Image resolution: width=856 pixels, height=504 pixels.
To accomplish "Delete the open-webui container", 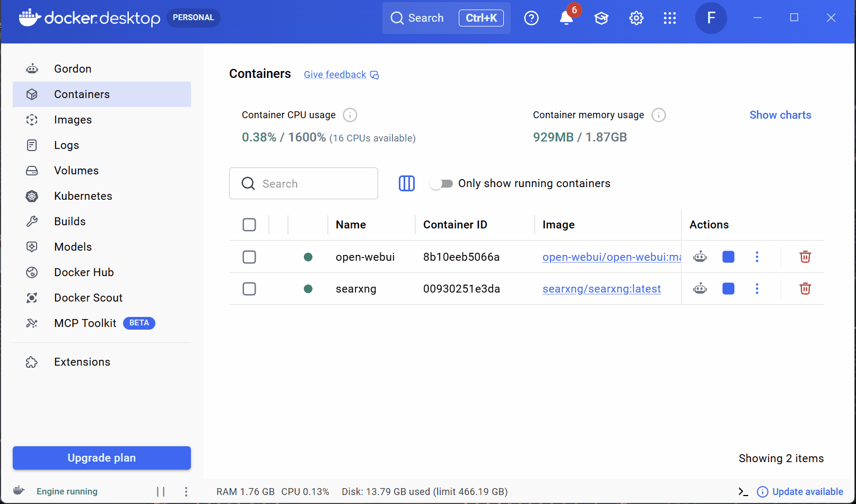I will pyautogui.click(x=805, y=257).
